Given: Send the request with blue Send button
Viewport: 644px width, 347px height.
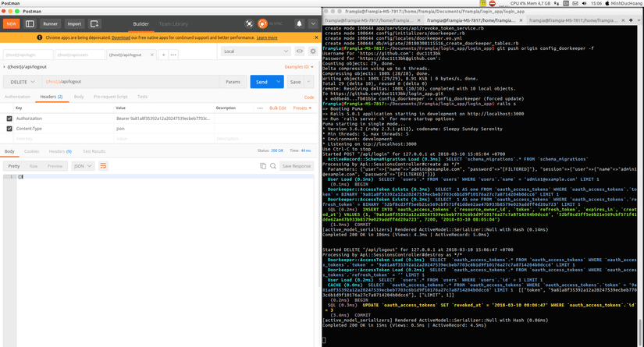Looking at the screenshot, I should pos(262,82).
